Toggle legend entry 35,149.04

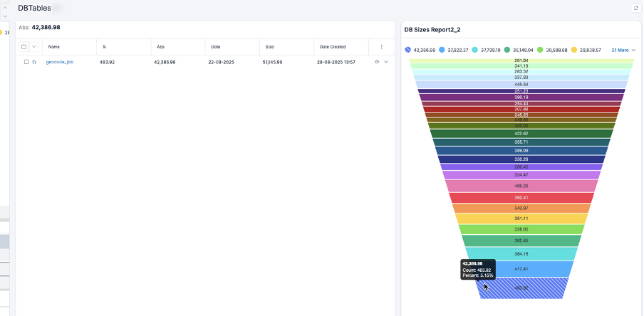click(x=519, y=50)
